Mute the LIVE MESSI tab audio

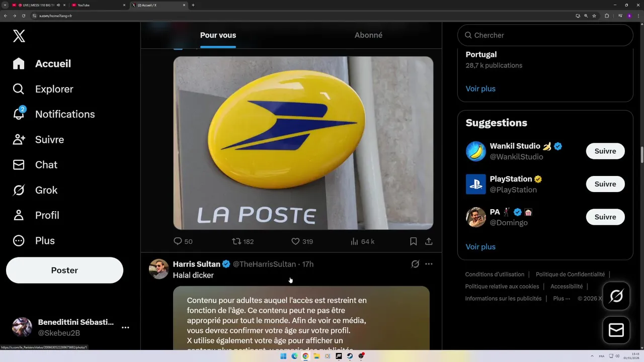coord(58,5)
